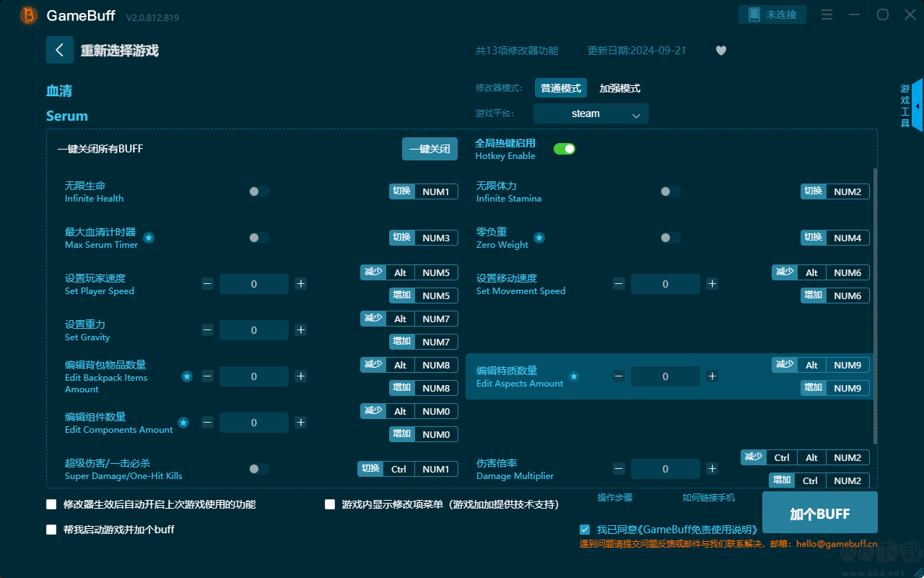Select the enhanced mode tab
Image resolution: width=924 pixels, height=578 pixels.
(619, 88)
